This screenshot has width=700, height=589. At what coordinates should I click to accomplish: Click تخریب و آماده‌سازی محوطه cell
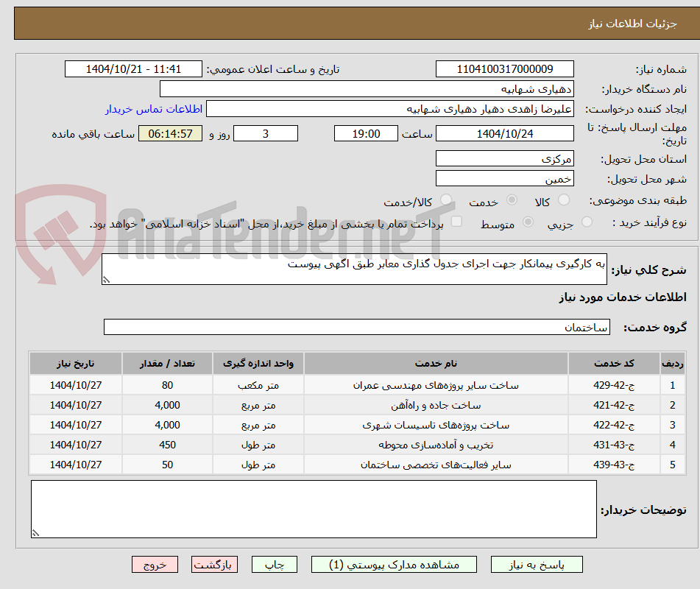coord(436,445)
